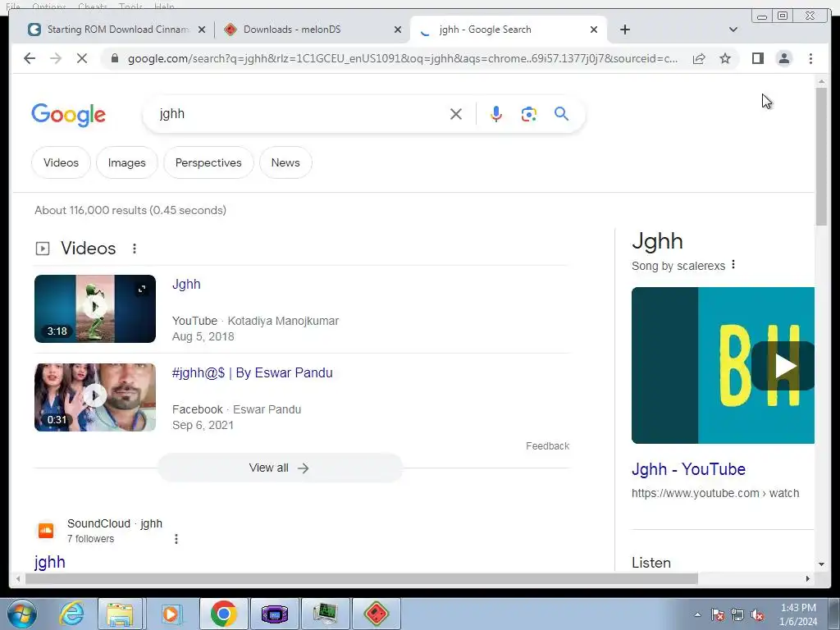Click the vertical scrollbar down arrow
Viewport: 840px width, 630px height.
click(x=821, y=564)
